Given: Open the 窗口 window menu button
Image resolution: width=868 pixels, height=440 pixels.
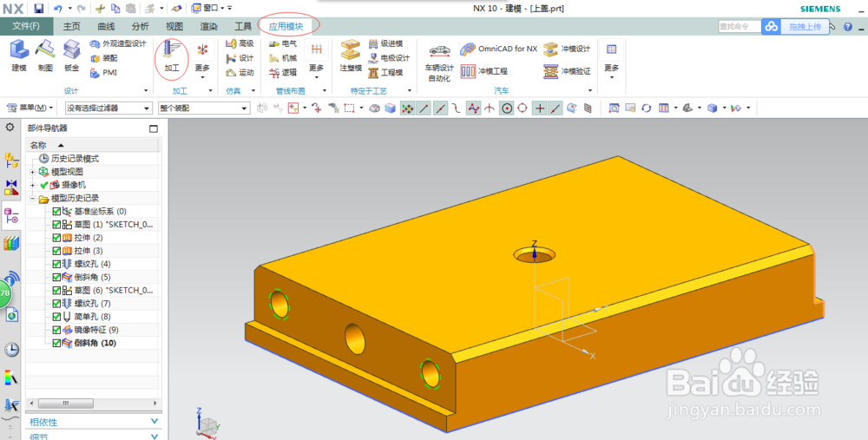Looking at the screenshot, I should coord(207,9).
